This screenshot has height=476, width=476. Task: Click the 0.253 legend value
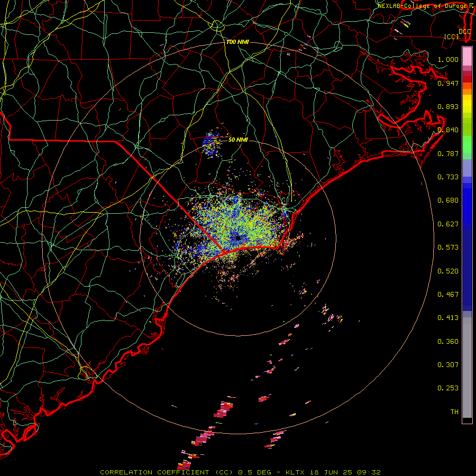pos(448,388)
